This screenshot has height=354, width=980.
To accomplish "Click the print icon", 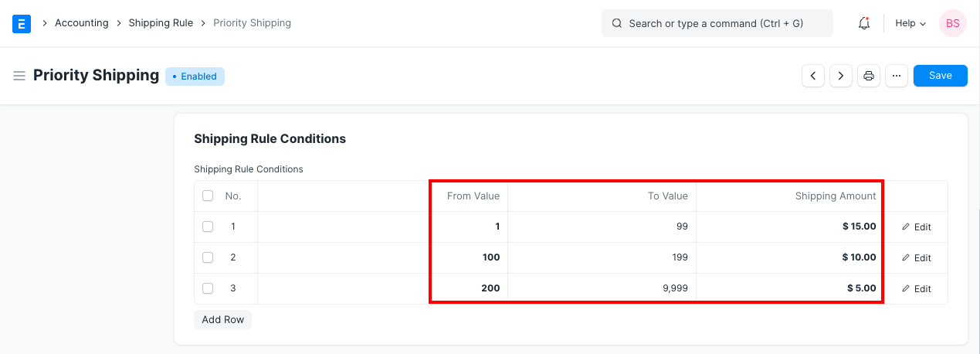I will click(x=869, y=76).
